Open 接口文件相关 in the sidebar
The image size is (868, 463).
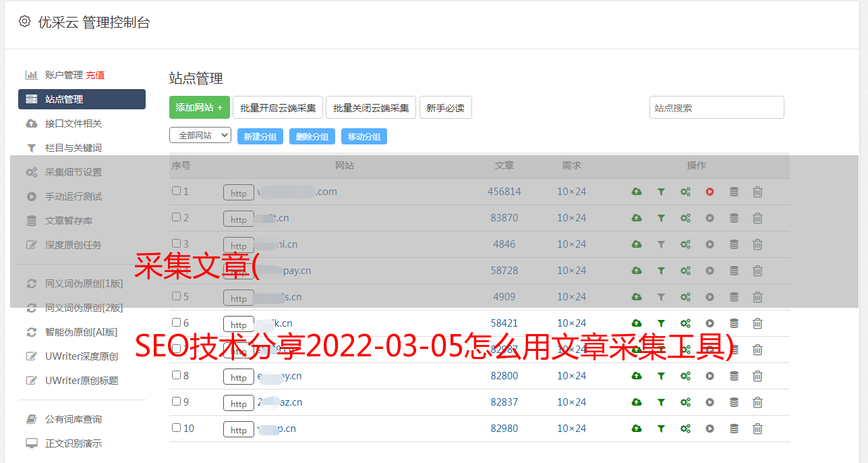74,124
